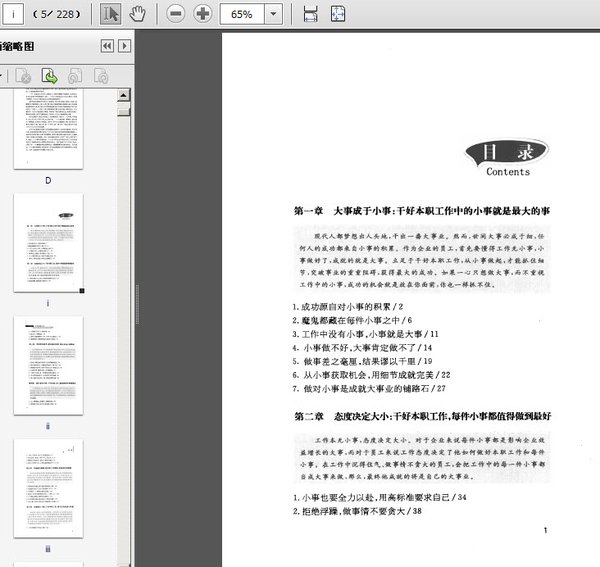The image size is (600, 567).
Task: Click the rotate/replace pages icon in thumbnails panel
Action: [x=49, y=75]
